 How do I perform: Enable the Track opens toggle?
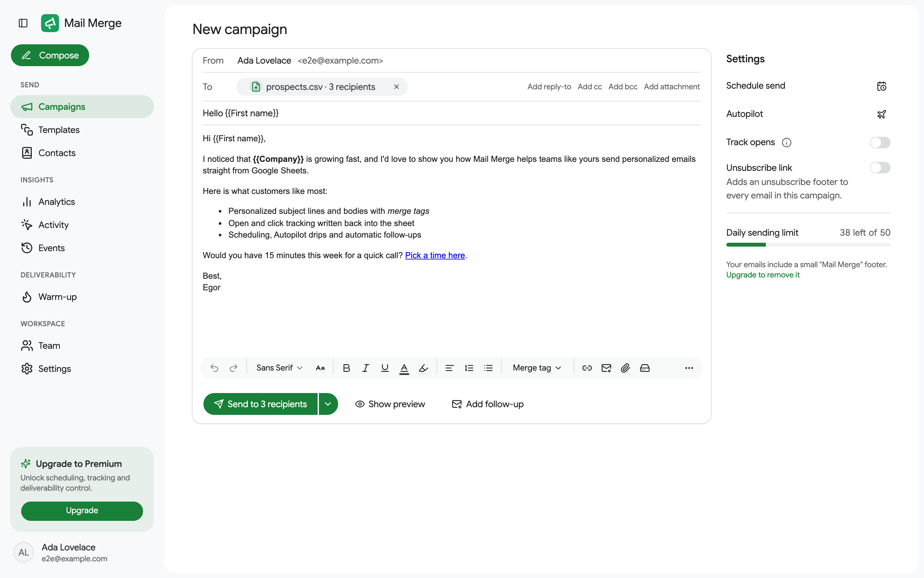(x=880, y=143)
